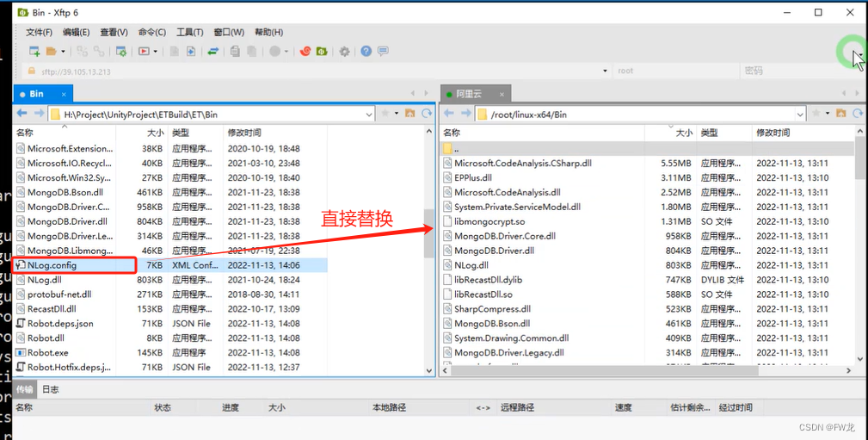Click scroll-down arrow of local file list
868x440 pixels.
pyautogui.click(x=429, y=370)
